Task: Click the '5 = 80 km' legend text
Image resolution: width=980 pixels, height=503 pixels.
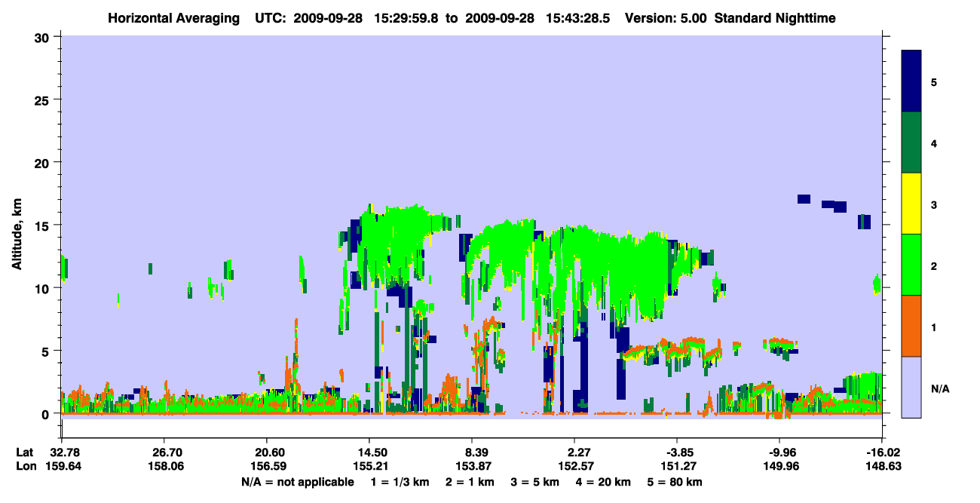Action: [x=673, y=482]
